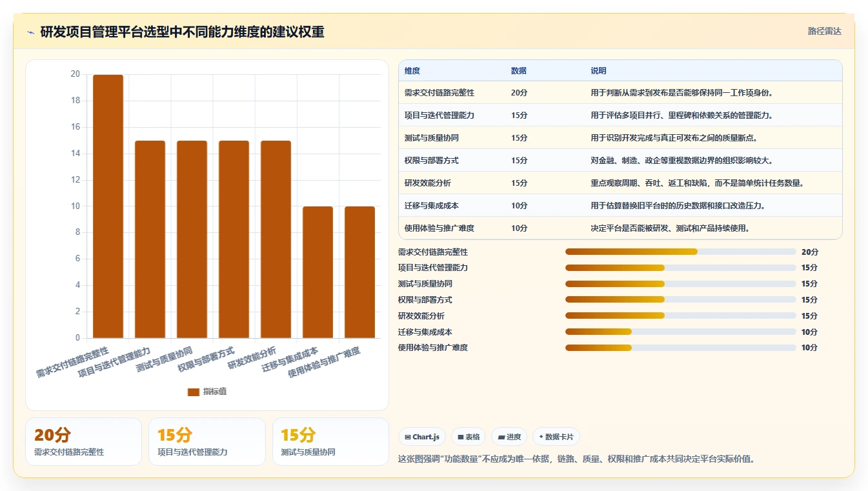The height and width of the screenshot is (491, 868).
Task: Click the page title 研发项目管理平台选型中不同能力维度的建议权重
Action: point(183,32)
